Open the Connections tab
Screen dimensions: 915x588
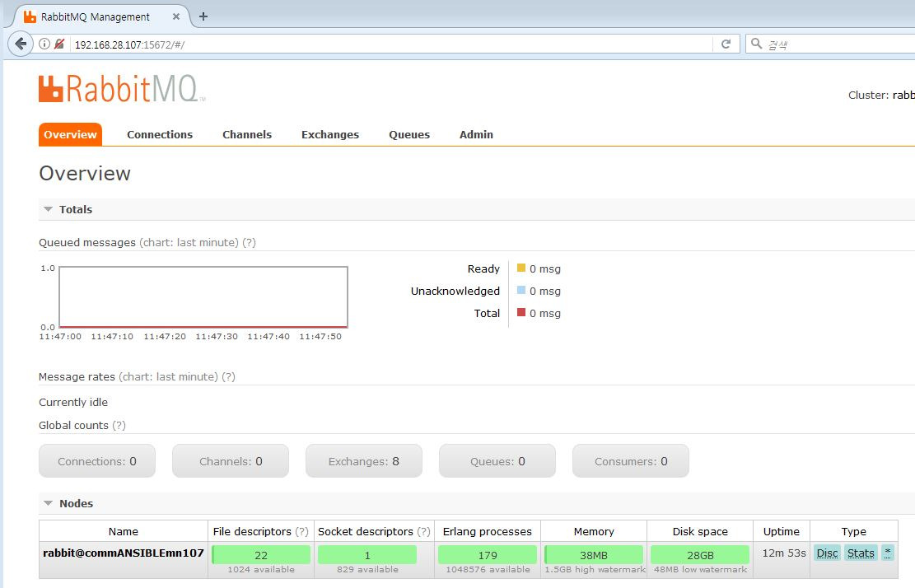[160, 135]
